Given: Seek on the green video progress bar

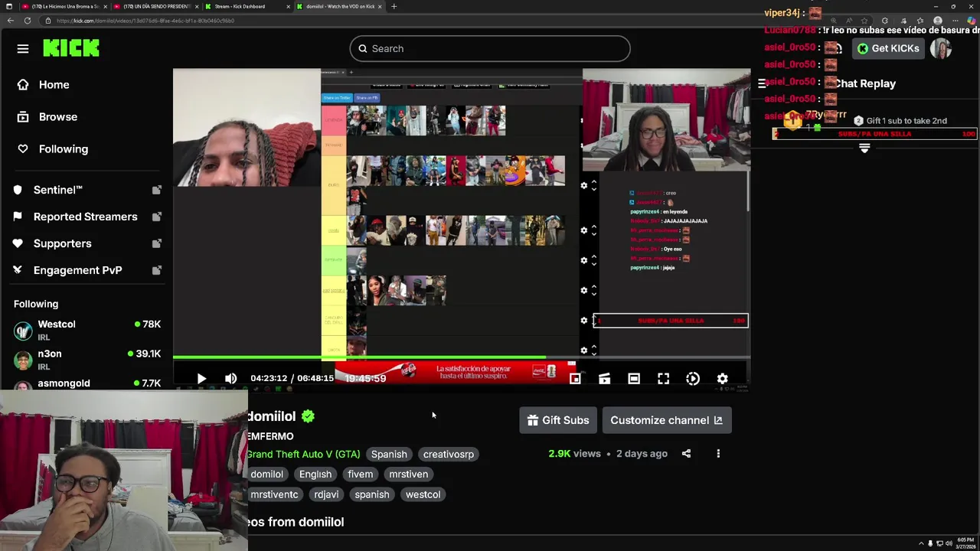Looking at the screenshot, I should tap(462, 357).
